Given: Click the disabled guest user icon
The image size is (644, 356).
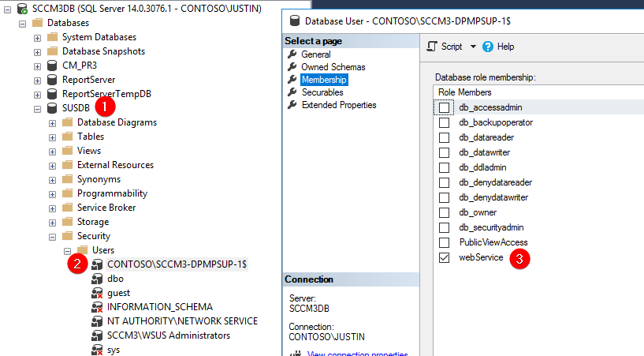Looking at the screenshot, I should point(97,293).
